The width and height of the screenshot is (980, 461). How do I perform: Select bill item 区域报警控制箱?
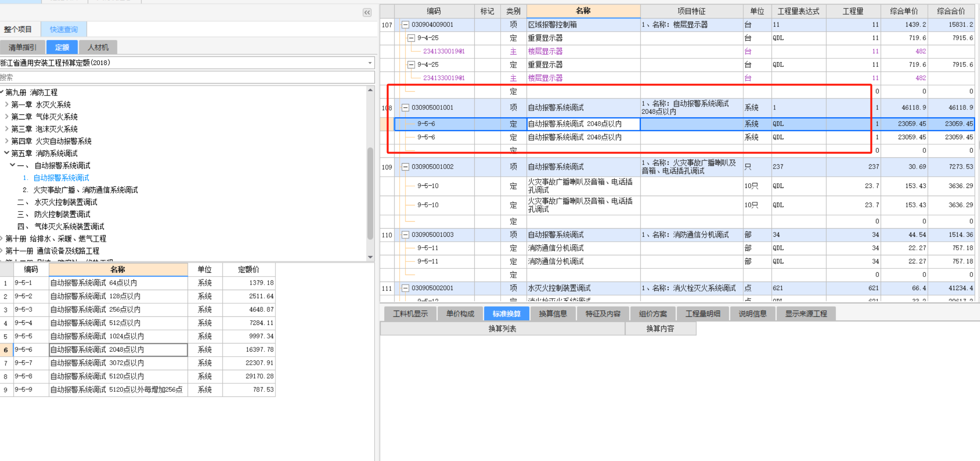677,25
